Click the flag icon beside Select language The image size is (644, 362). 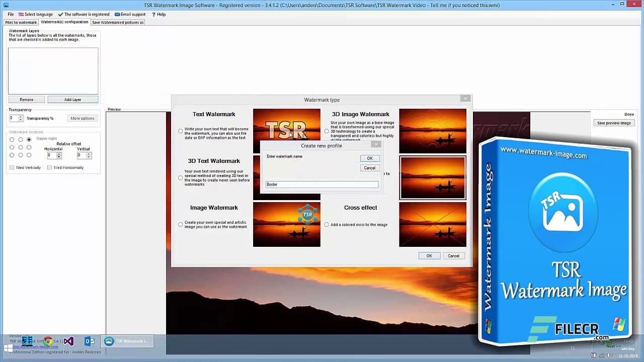coord(21,15)
